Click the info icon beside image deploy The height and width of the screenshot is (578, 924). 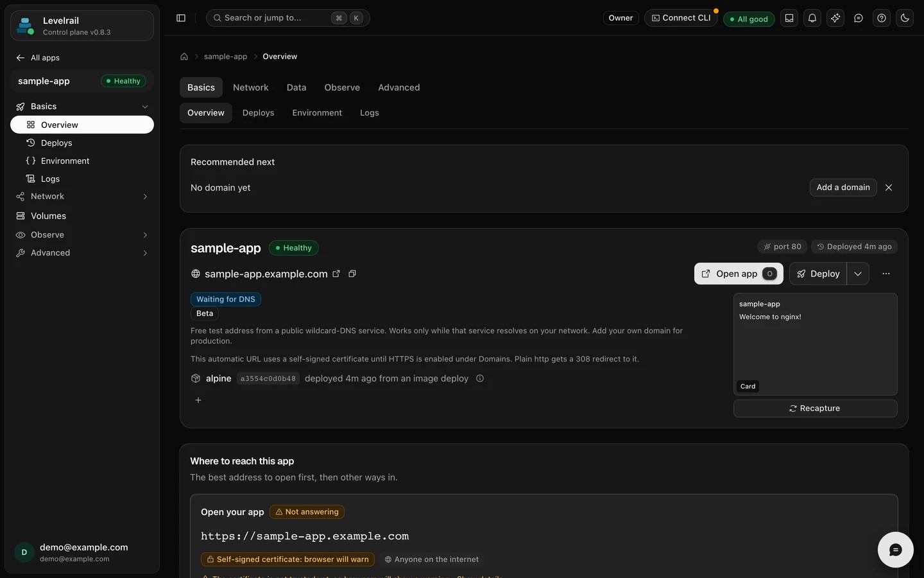click(480, 378)
